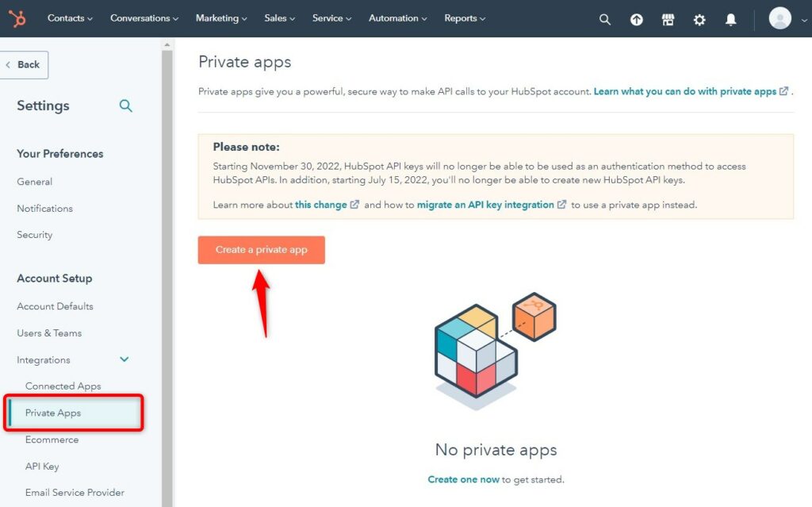Screen dimensions: 812x507
Task: Search settings using the sidebar magnifier
Action: [x=126, y=106]
